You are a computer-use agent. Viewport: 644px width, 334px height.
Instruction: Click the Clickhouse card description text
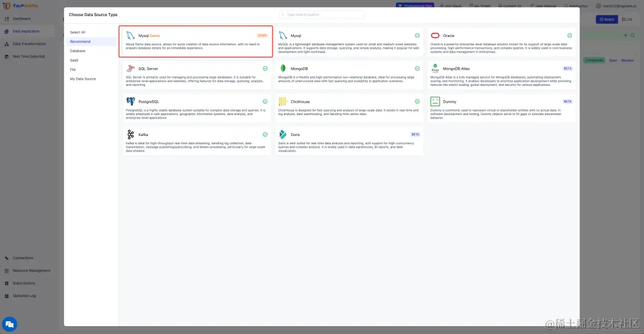click(348, 112)
